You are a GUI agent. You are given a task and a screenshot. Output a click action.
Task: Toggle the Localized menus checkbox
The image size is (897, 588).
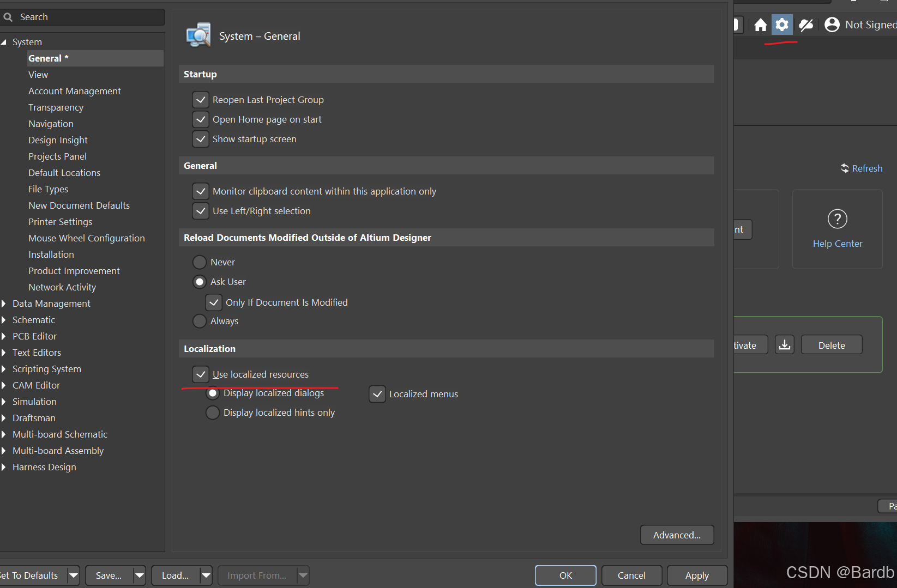click(377, 394)
